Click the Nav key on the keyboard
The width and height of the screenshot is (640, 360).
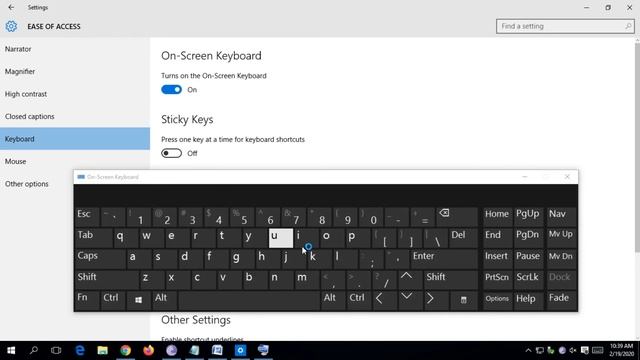click(x=561, y=217)
